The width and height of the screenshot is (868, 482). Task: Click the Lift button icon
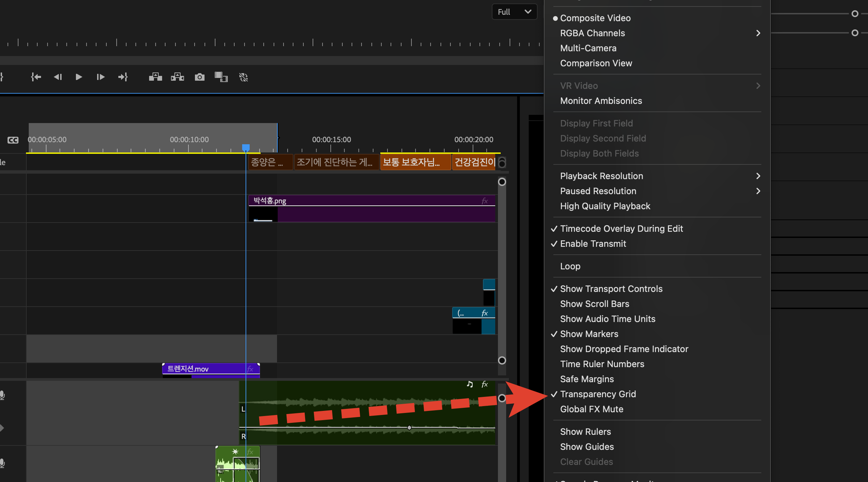point(155,77)
